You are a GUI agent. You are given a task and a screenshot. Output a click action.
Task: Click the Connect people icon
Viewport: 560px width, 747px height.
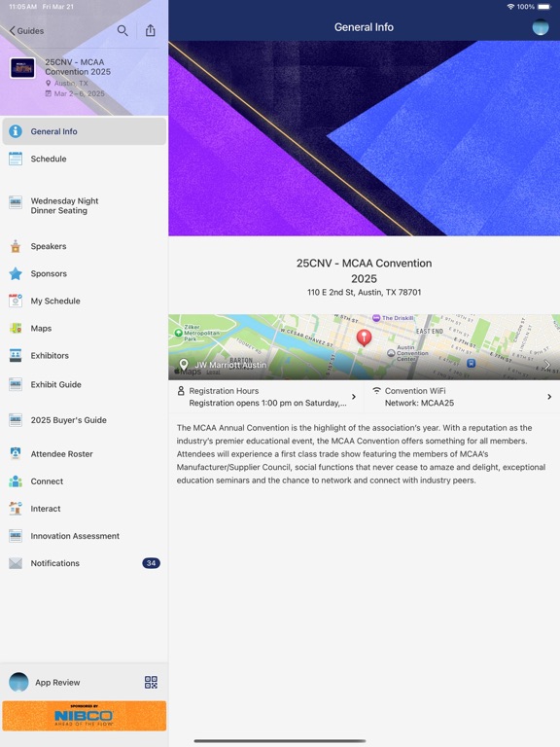pyautogui.click(x=16, y=481)
